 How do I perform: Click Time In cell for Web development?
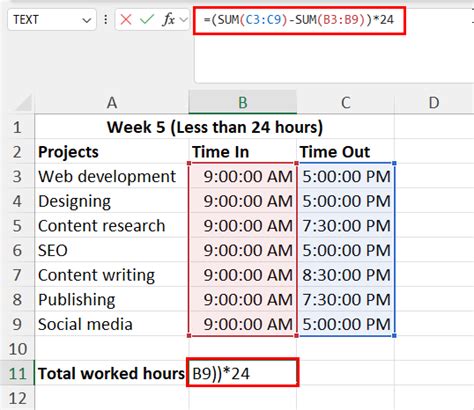pos(243,176)
